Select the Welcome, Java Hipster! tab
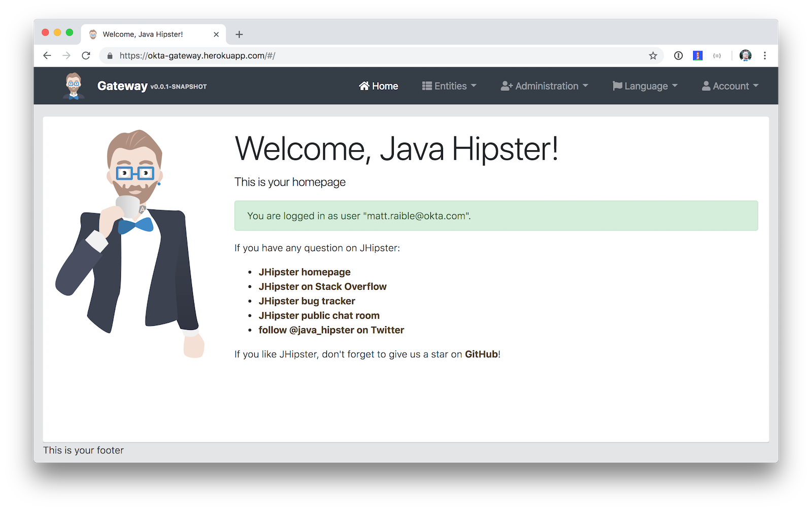This screenshot has height=511, width=812. (143, 35)
